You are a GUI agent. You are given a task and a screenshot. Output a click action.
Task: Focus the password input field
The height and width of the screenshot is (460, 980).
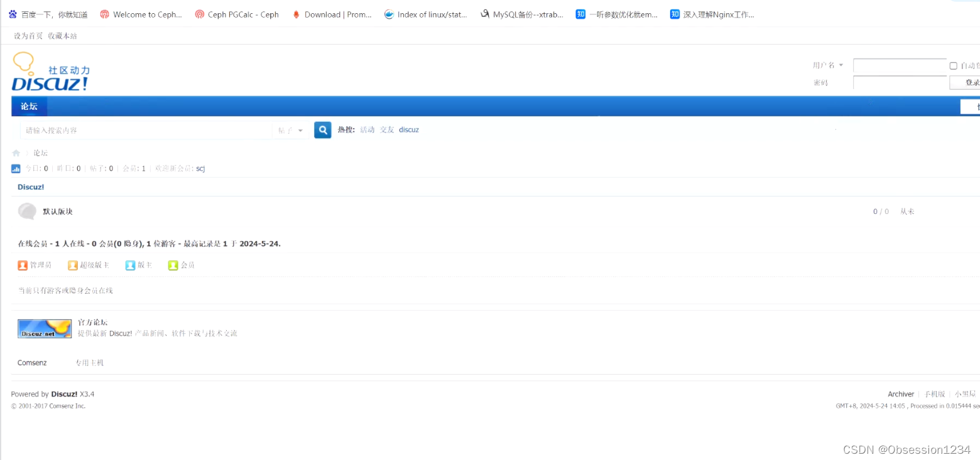point(900,83)
